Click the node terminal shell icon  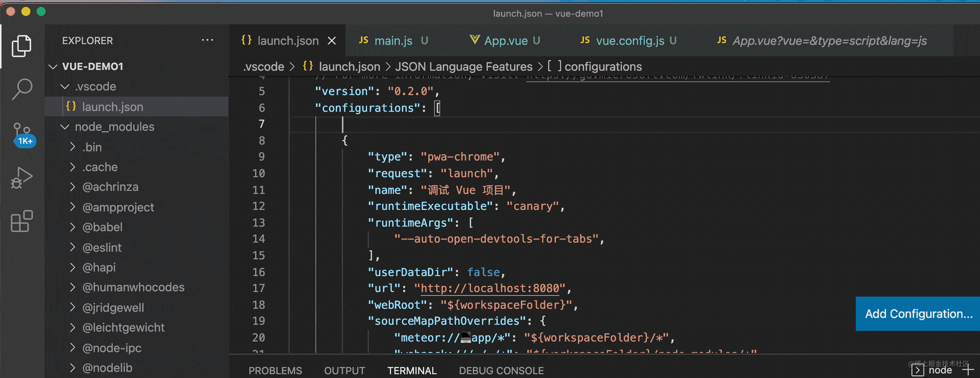(918, 370)
